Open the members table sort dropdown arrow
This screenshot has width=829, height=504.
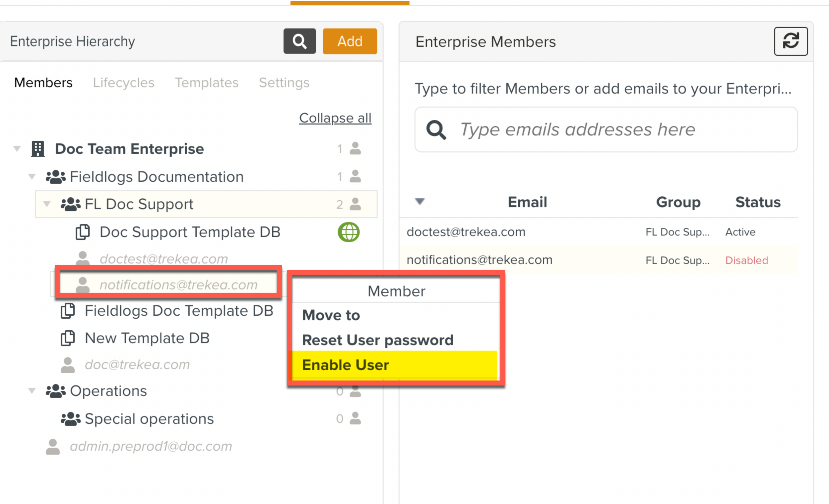click(x=419, y=202)
